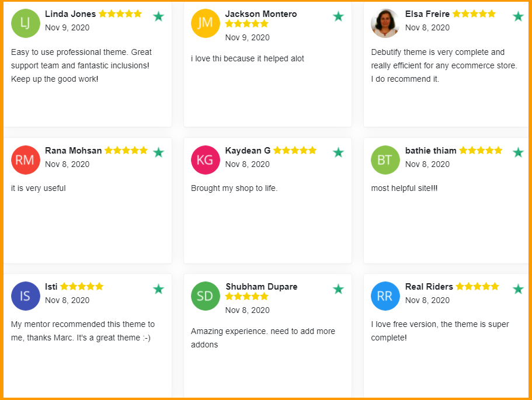The width and height of the screenshot is (532, 400).
Task: Click the green star icon on Kaydean G's review
Action: coord(338,152)
